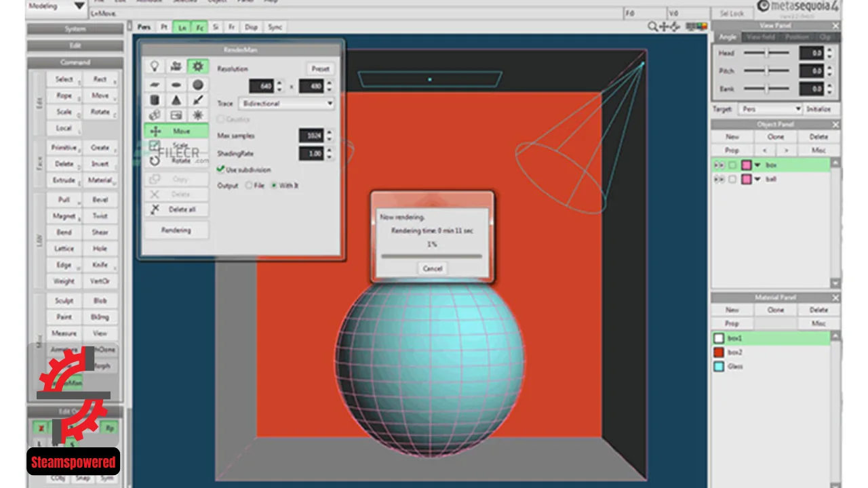Adjust the Pitch angle slider
Screen dimensions: 868x488
(x=766, y=70)
